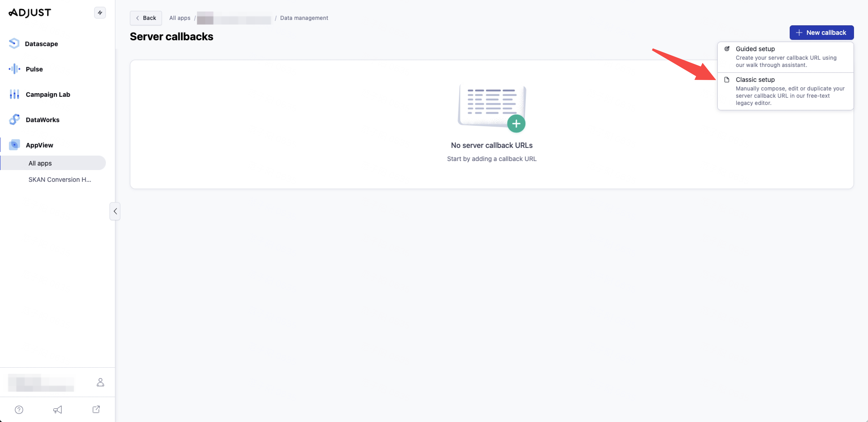
Task: Click the Data management breadcrumb
Action: pos(304,18)
